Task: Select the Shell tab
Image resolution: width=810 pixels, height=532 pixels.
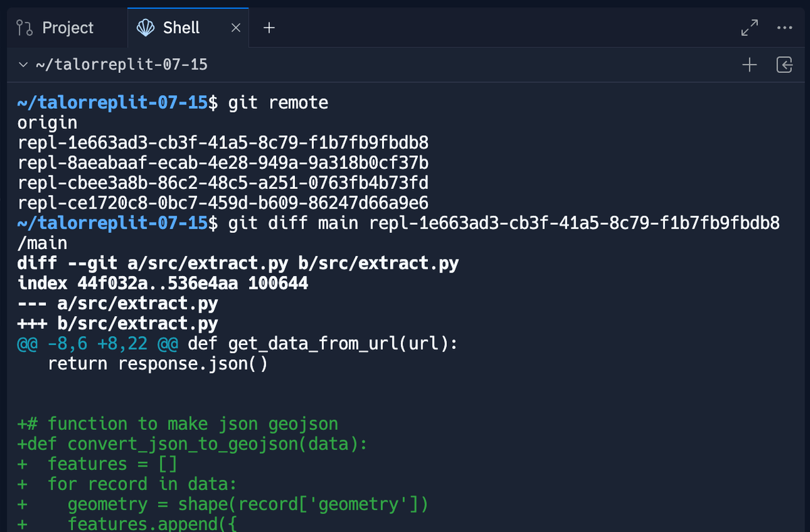Action: click(x=180, y=28)
